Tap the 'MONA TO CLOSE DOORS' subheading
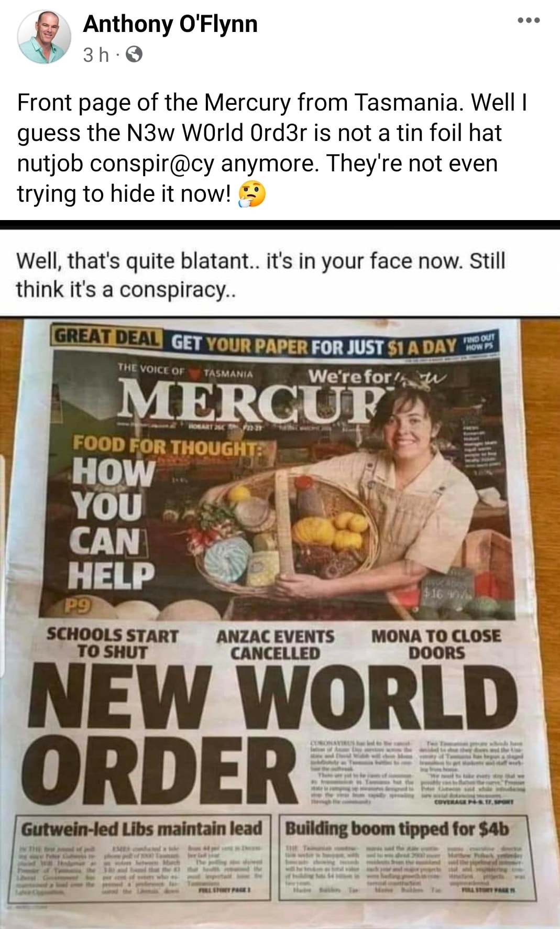This screenshot has width=560, height=929. coord(436,644)
